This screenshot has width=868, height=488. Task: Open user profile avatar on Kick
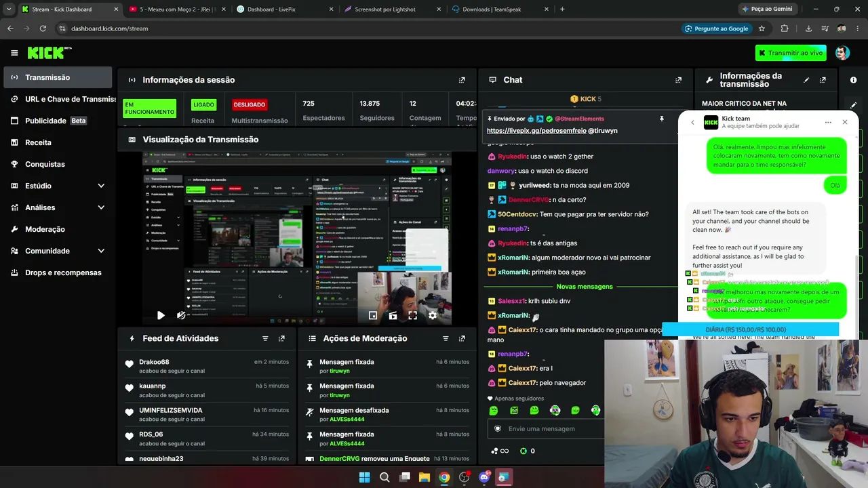[842, 53]
